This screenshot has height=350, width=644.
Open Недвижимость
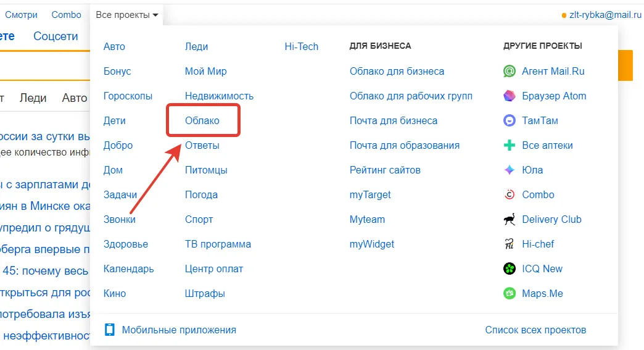pyautogui.click(x=219, y=96)
